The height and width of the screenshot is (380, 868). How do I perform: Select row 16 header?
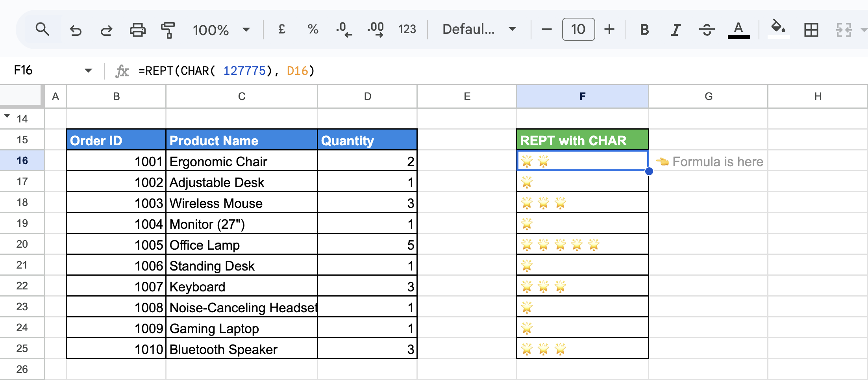pos(22,161)
